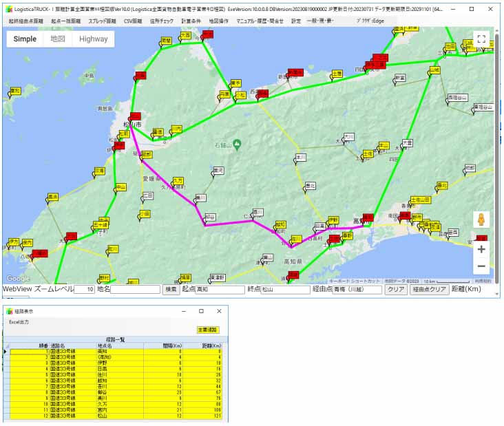Click the yellow 川内 map marker
The width and height of the screenshot is (504, 426).
(x=176, y=129)
